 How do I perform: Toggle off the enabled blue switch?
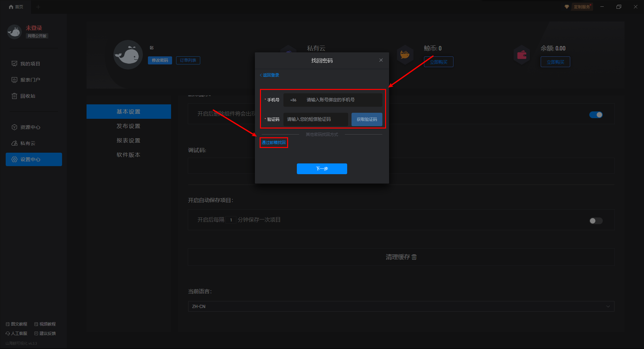tap(596, 115)
